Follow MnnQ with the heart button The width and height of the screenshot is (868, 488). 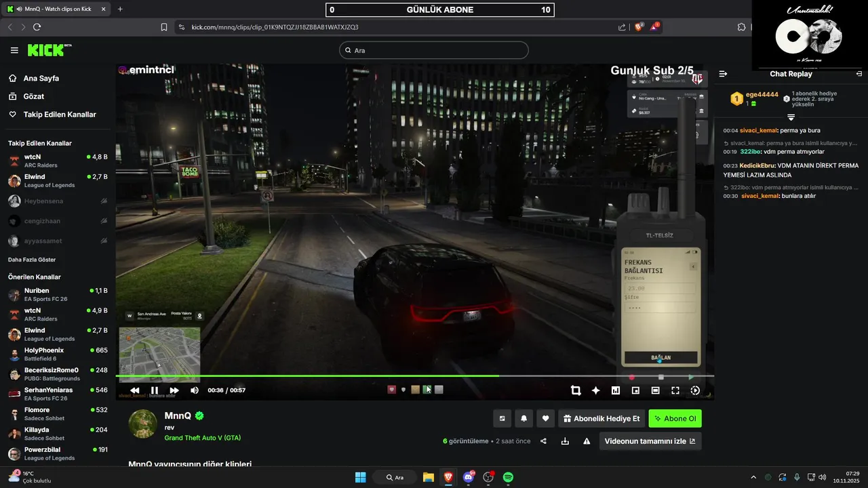click(545, 419)
